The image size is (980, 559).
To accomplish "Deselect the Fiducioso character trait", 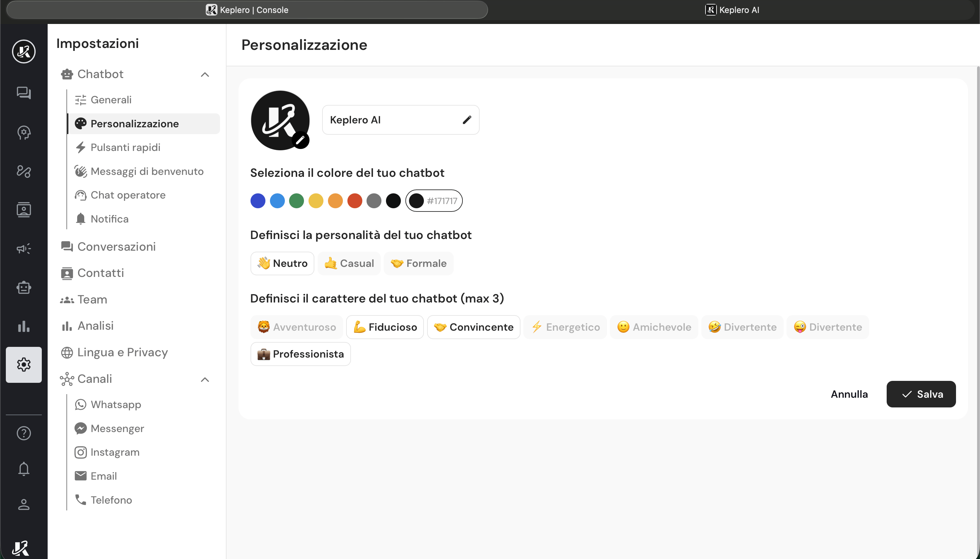I will pos(385,327).
